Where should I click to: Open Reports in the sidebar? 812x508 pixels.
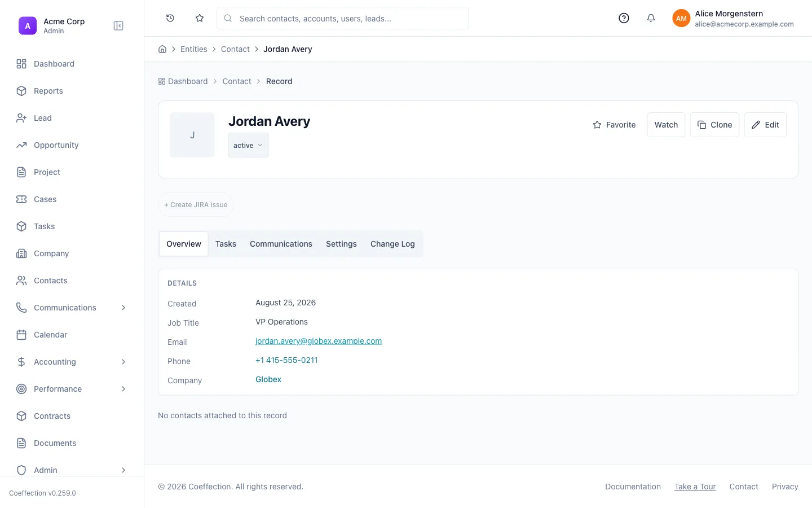pos(72,91)
